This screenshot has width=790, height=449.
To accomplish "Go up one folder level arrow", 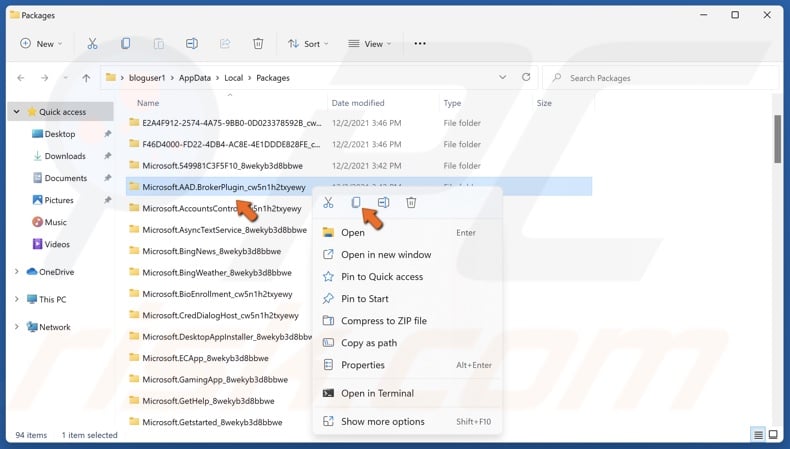I will [x=86, y=78].
